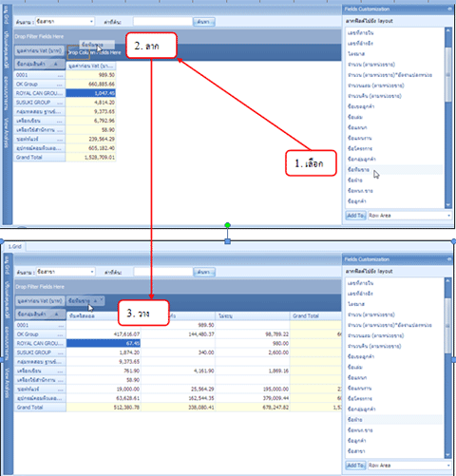Select the 1,528,709.01 grand total cell
456x476 pixels.
click(x=91, y=157)
